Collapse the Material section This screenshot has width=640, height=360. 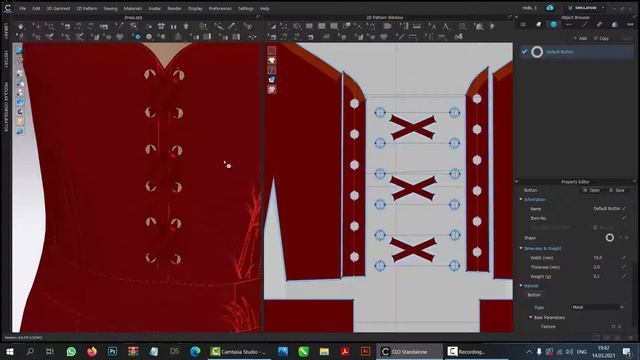coord(521,286)
